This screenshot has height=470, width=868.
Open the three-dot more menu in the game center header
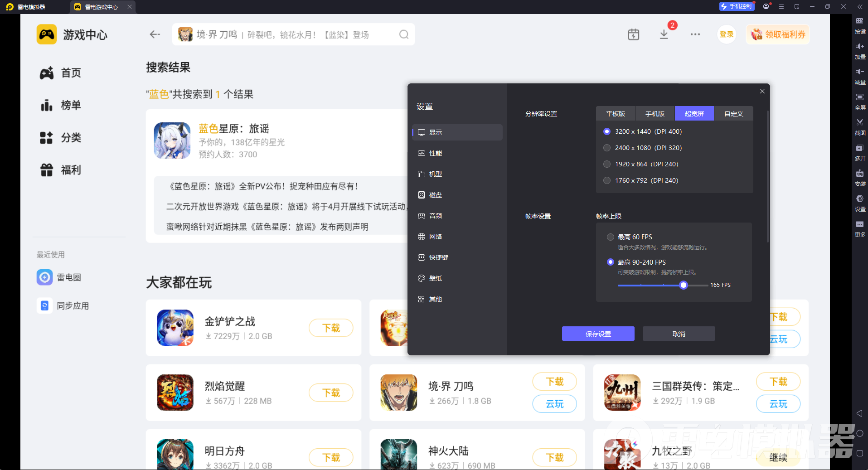pyautogui.click(x=695, y=34)
